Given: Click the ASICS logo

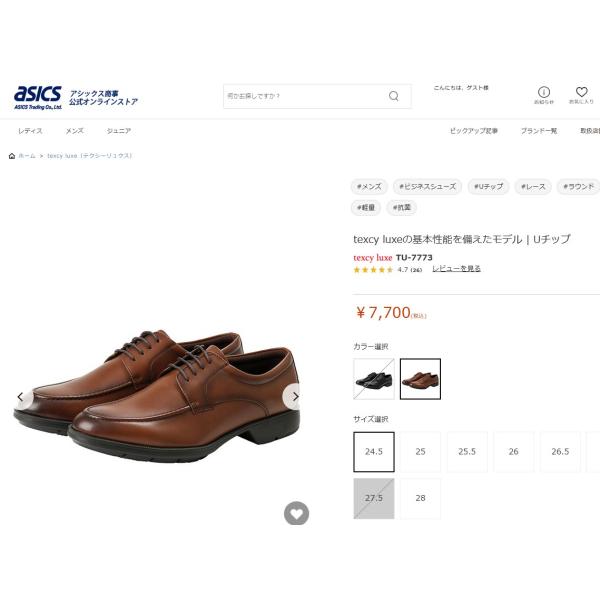Looking at the screenshot, I should (38, 98).
